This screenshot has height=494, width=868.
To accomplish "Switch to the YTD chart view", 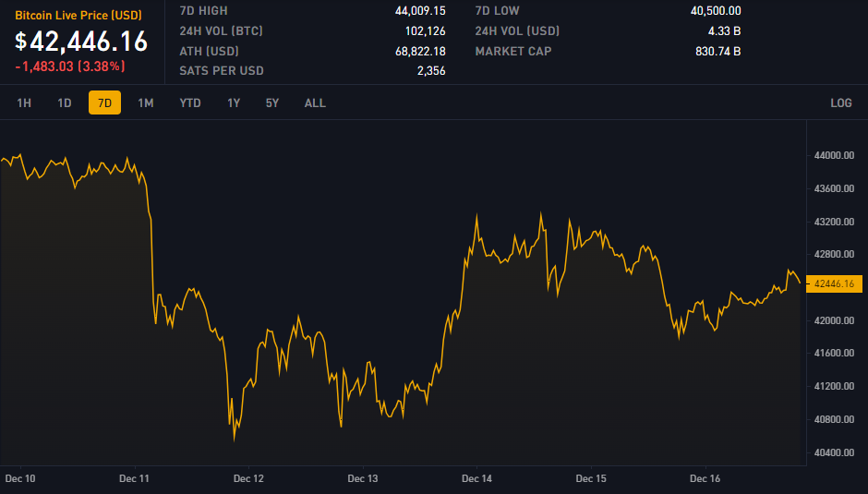I will click(x=190, y=102).
